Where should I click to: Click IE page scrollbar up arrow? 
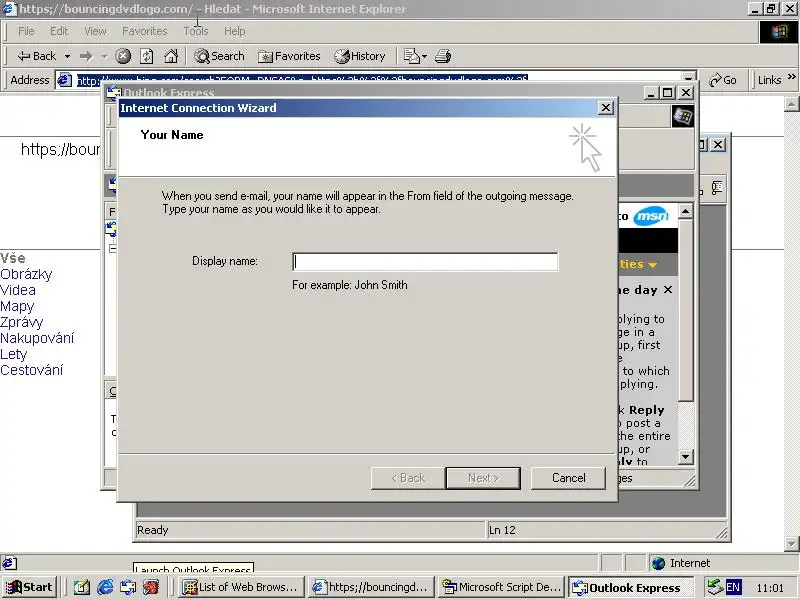point(791,104)
